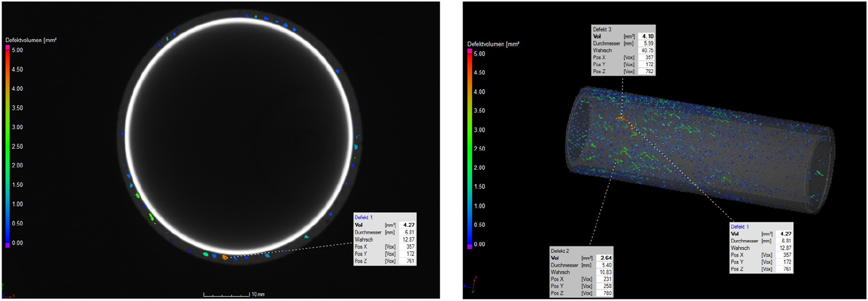
Task: Select the Defekt 3 annotation title
Action: [x=602, y=29]
